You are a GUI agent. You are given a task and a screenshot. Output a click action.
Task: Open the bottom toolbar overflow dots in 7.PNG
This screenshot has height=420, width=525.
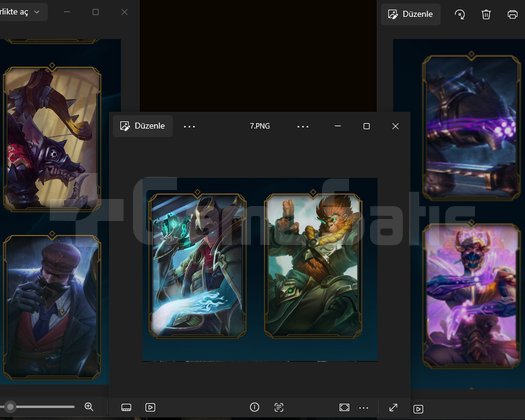pyautogui.click(x=364, y=408)
